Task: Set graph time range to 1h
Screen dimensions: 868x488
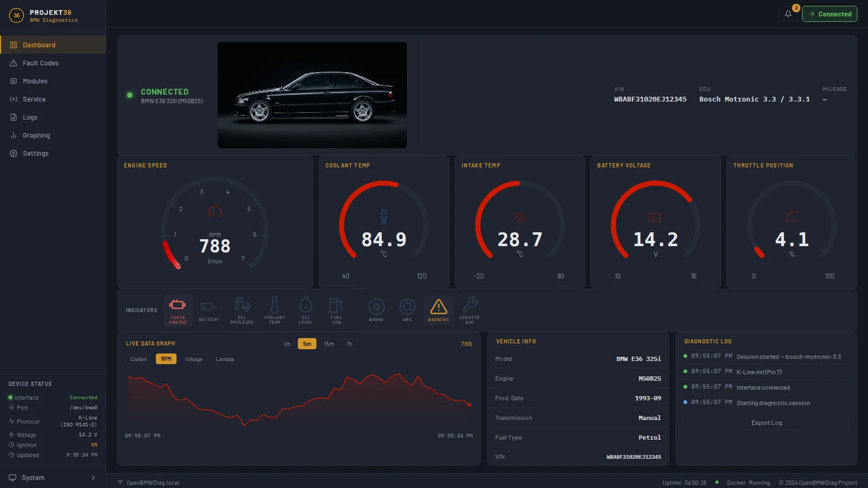Action: tap(349, 344)
